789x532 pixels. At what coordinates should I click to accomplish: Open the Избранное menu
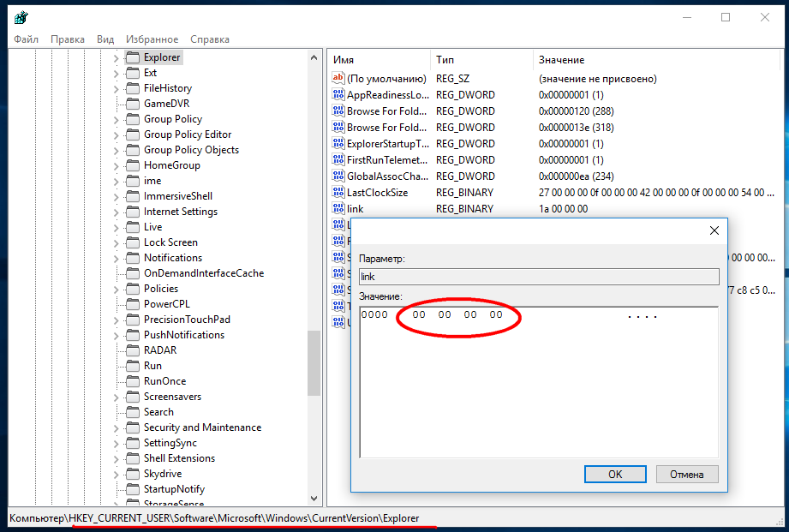[x=152, y=39]
